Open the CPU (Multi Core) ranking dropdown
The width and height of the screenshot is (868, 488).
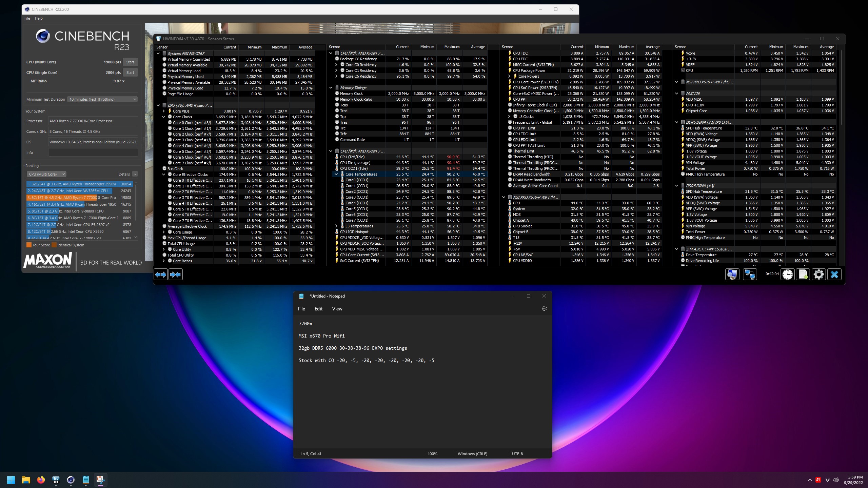46,174
